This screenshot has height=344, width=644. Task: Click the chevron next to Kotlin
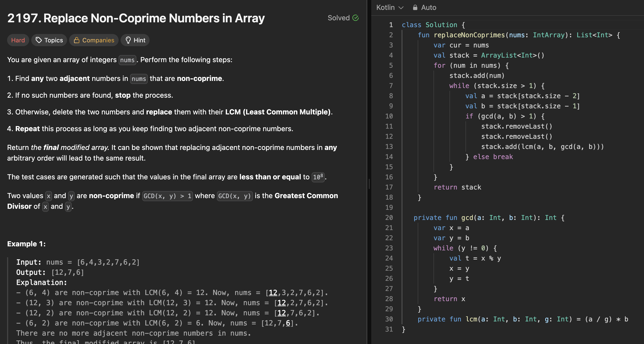click(401, 8)
